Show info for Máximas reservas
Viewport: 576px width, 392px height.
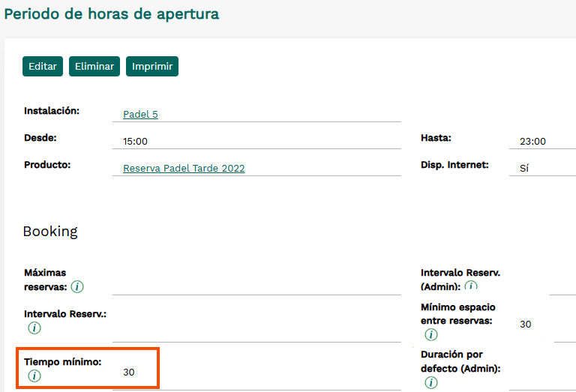coord(77,287)
